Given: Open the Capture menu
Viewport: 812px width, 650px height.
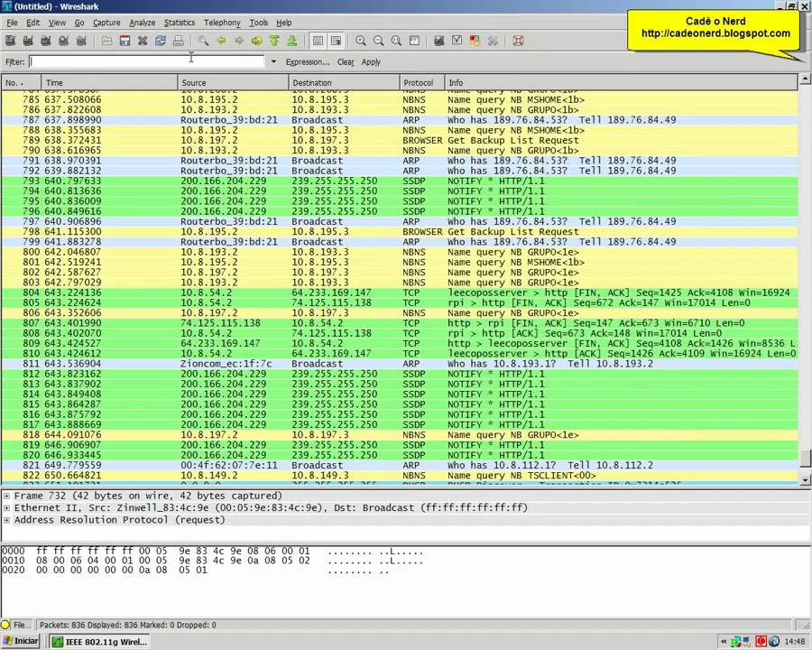Looking at the screenshot, I should coord(106,23).
